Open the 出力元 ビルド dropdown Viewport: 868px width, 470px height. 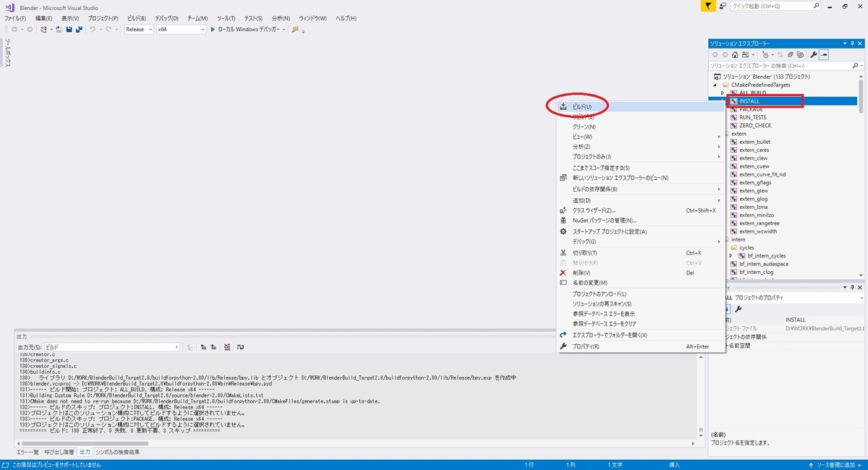[x=112, y=347]
